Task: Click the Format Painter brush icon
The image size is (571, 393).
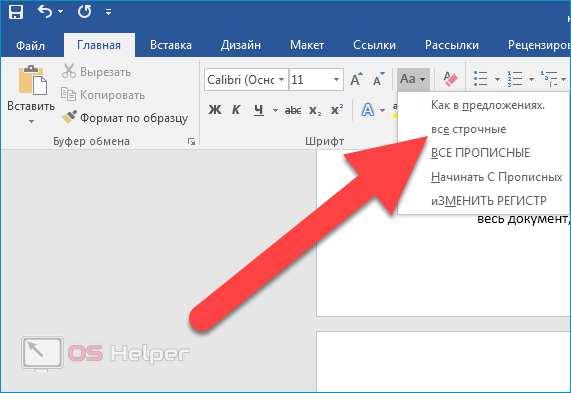Action: [69, 117]
